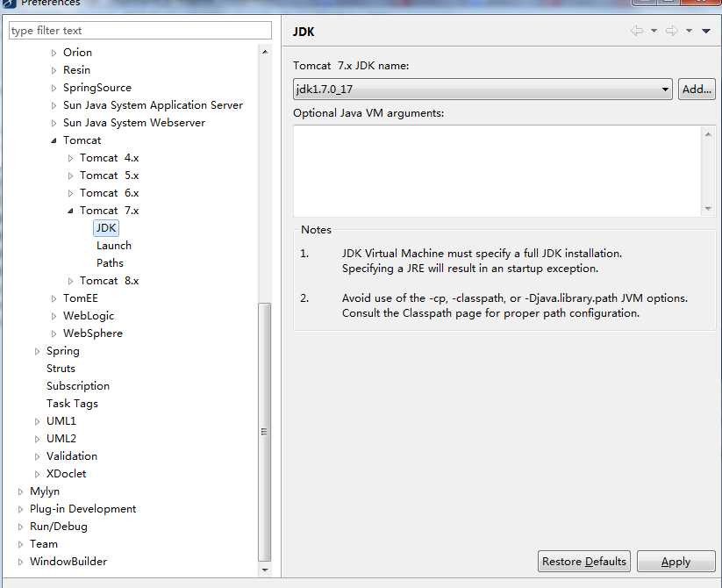Collapse the Tomcat 7.x node
722x588 pixels.
point(70,211)
